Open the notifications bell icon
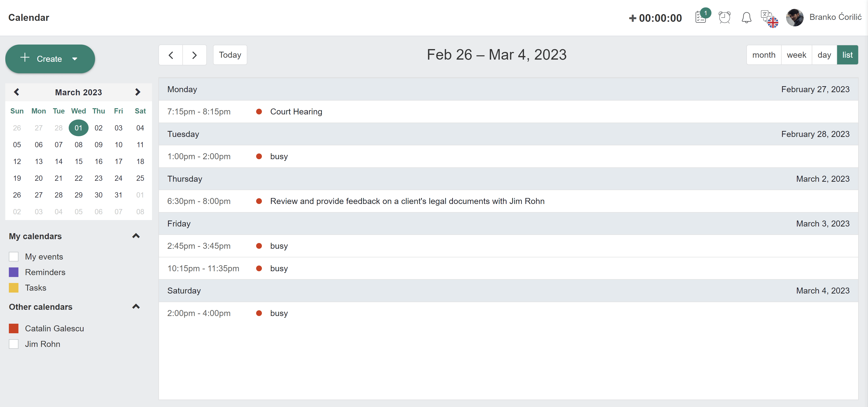 746,17
